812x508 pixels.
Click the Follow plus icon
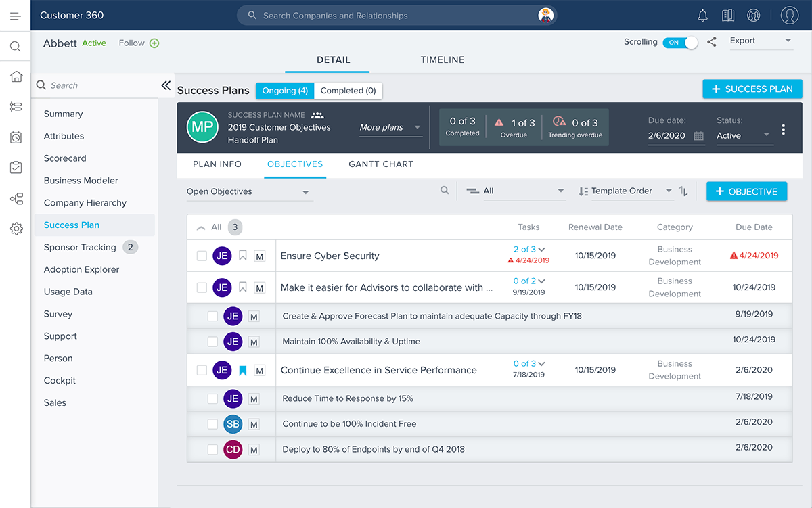click(154, 43)
